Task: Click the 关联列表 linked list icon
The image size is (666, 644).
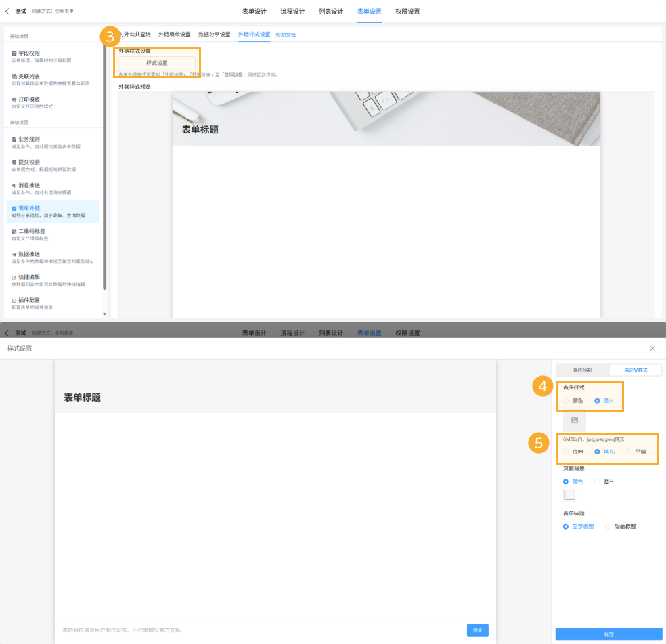Action: 14,76
